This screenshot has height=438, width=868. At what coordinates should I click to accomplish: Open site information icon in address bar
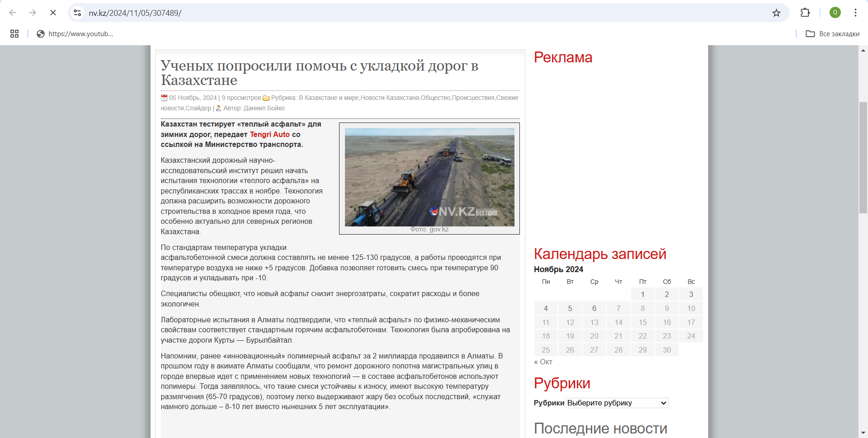point(78,13)
